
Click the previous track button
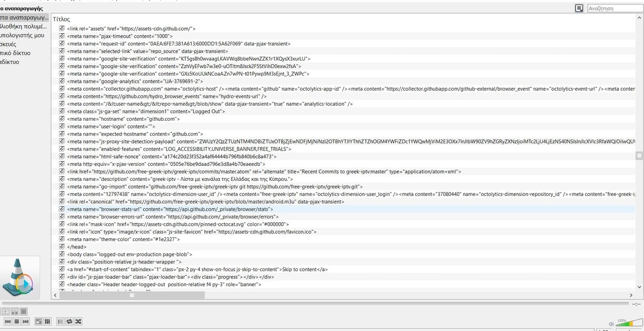pos(8,321)
